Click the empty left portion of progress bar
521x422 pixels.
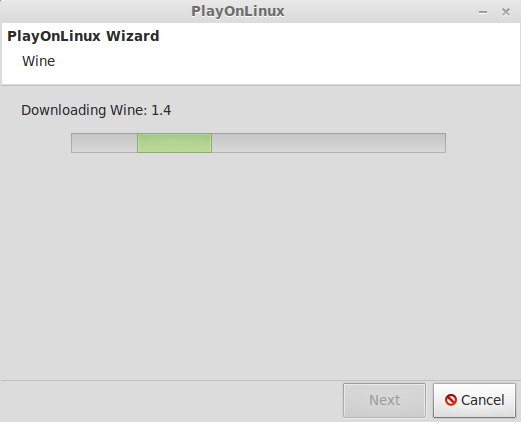(104, 143)
